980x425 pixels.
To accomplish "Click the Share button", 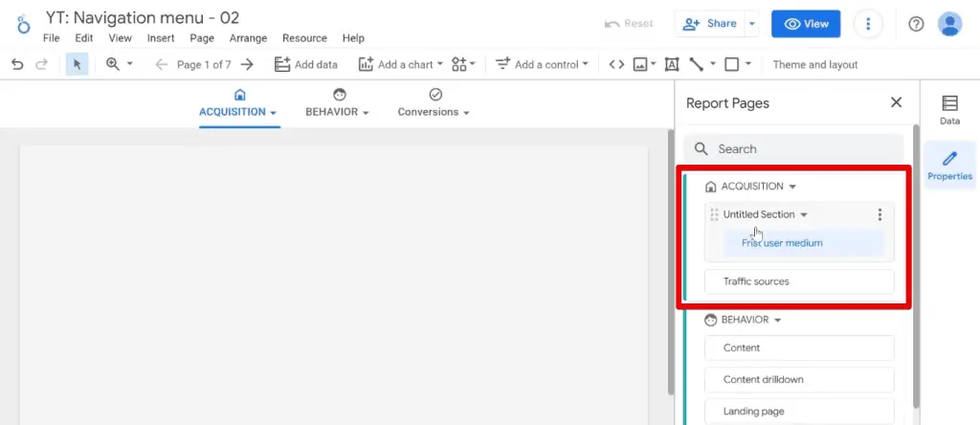I will pos(710,24).
